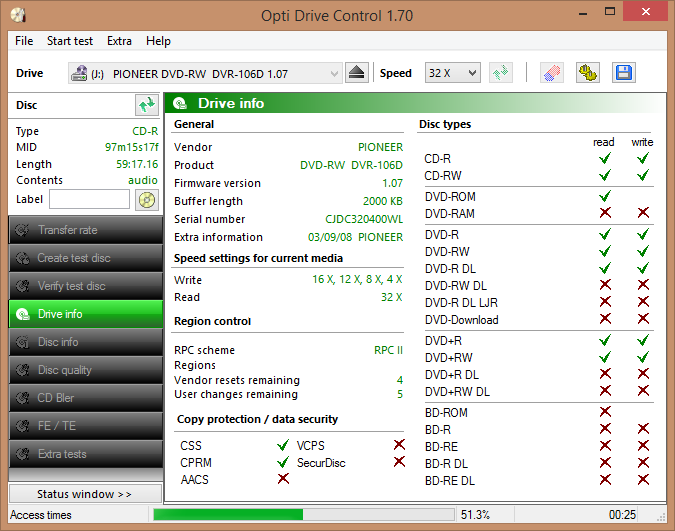Click the CPRM green check mark

pyautogui.click(x=283, y=462)
